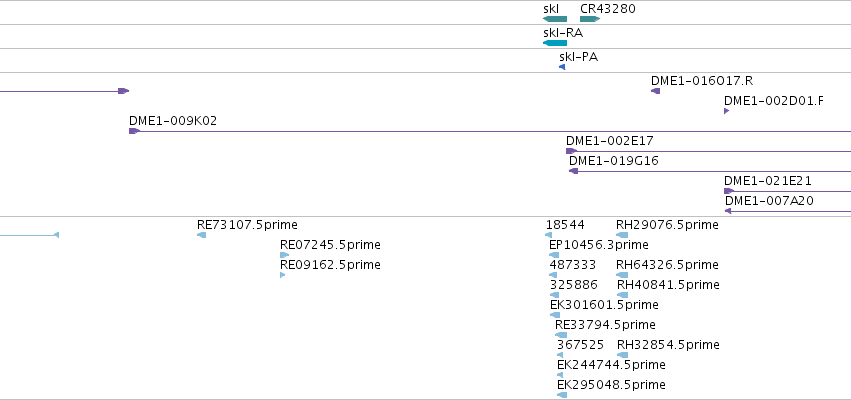This screenshot has width=851, height=400.
Task: Select the RE09162.5prime EST glyph
Action: [283, 275]
